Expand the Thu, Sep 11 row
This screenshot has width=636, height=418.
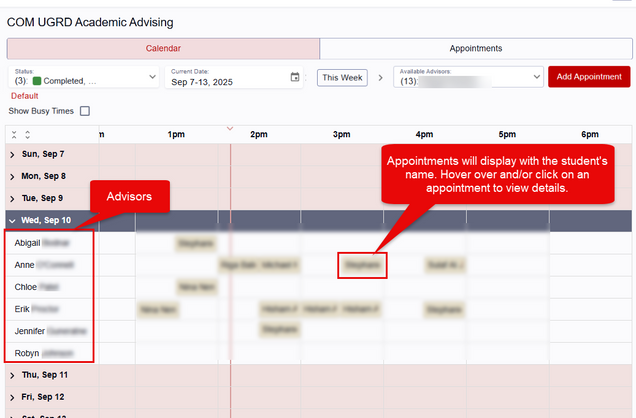click(12, 375)
